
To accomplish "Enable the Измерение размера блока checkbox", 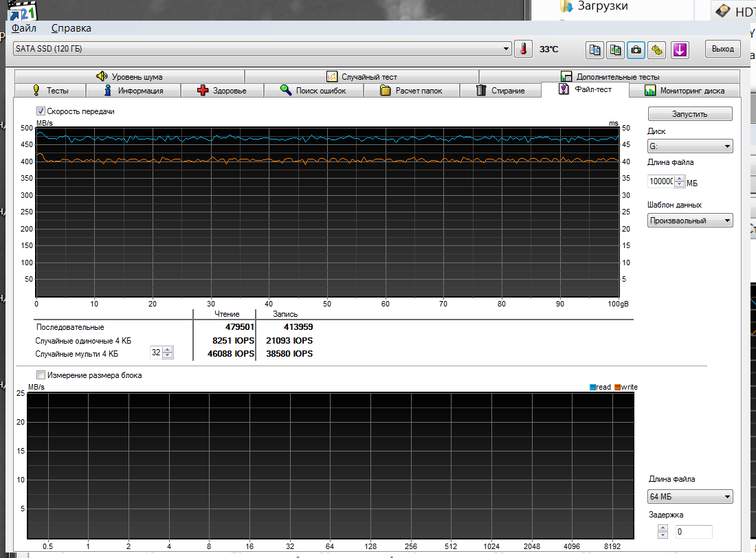I will point(41,375).
